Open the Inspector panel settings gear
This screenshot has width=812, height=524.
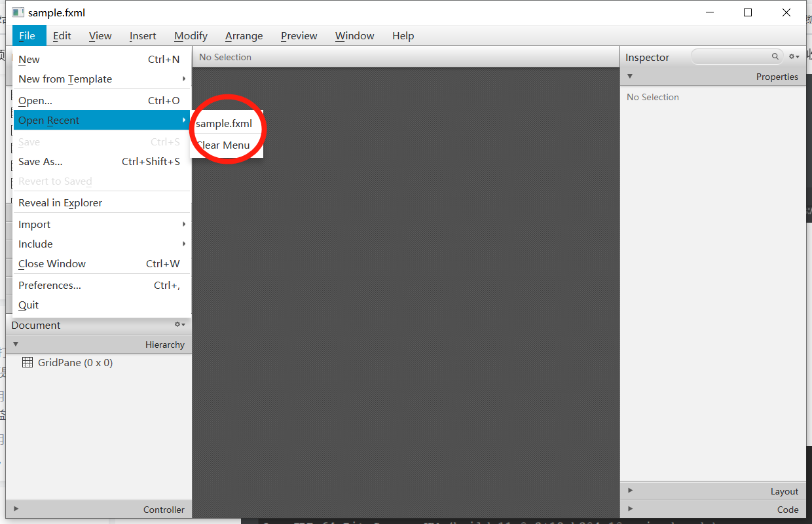(x=792, y=56)
